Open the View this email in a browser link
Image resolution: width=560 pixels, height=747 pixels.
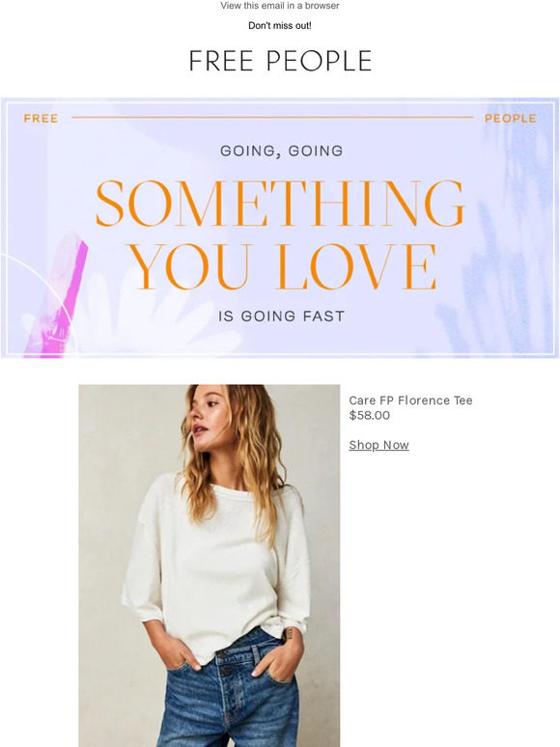pos(280,6)
